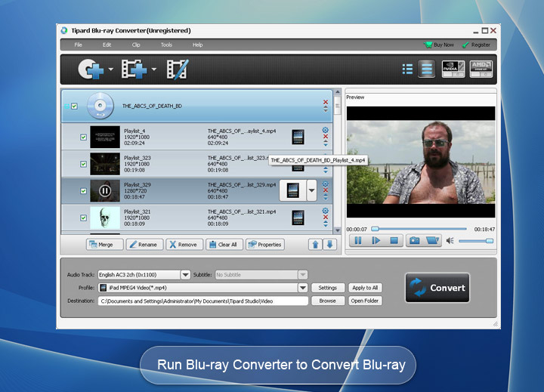Toggle the Playlist_321 checkbox
The image size is (544, 392).
84,218
